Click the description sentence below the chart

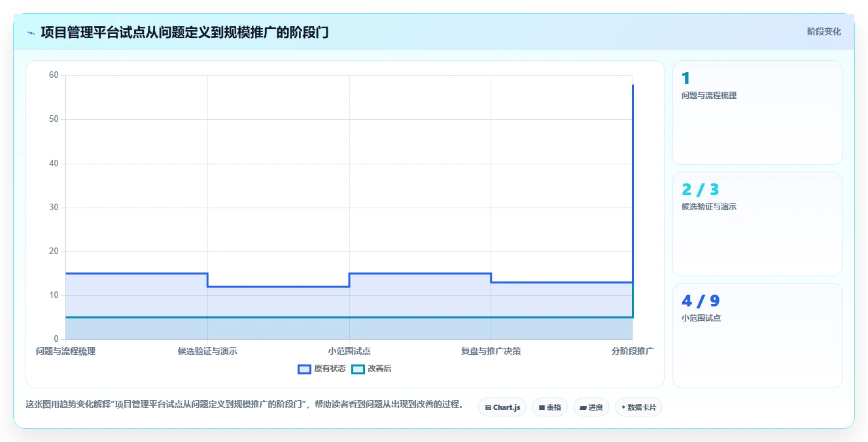pos(244,405)
